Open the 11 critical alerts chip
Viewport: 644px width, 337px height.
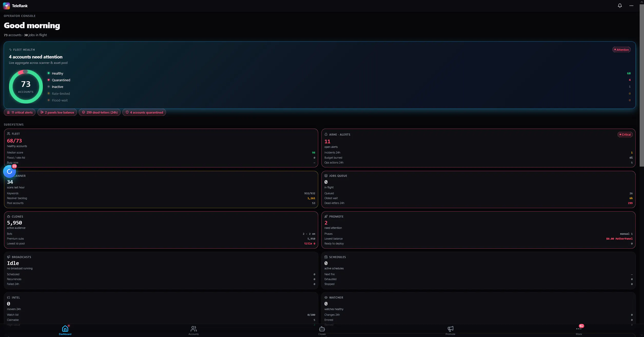pyautogui.click(x=20, y=113)
